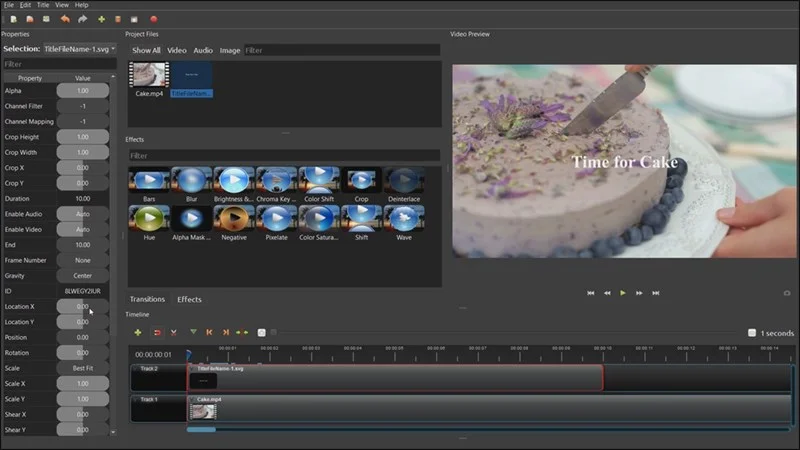Jump to the previous marker icon
800x450 pixels.
click(209, 333)
